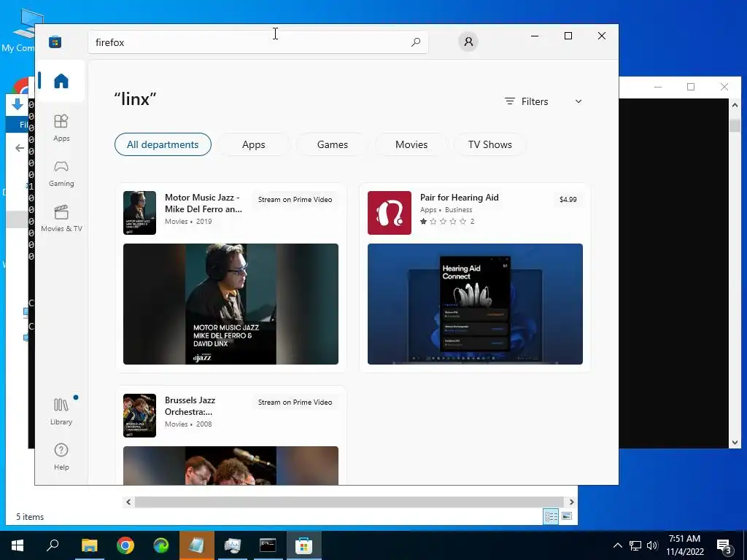Click scroll up arrow in console window
This screenshot has height=560, width=747.
pyautogui.click(x=735, y=105)
